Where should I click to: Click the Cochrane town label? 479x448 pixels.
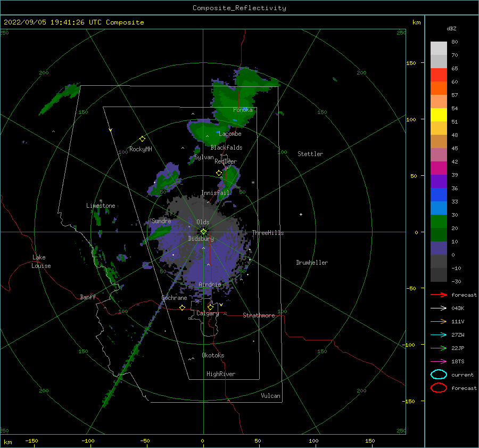[x=174, y=298]
